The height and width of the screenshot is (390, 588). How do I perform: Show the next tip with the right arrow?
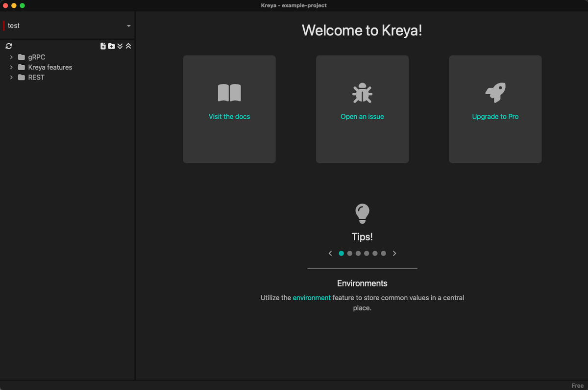[x=394, y=253]
